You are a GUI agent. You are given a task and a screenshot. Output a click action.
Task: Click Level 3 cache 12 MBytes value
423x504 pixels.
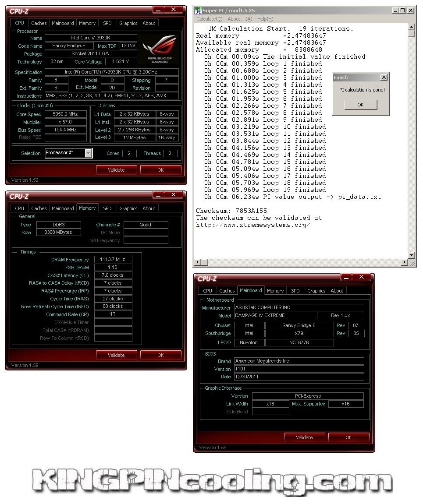135,137
